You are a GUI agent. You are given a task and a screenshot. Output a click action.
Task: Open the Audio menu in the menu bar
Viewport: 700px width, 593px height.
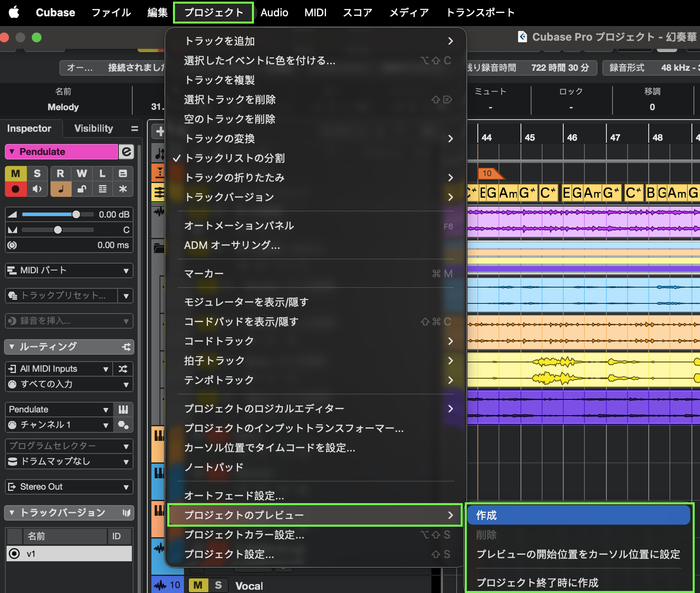click(274, 13)
